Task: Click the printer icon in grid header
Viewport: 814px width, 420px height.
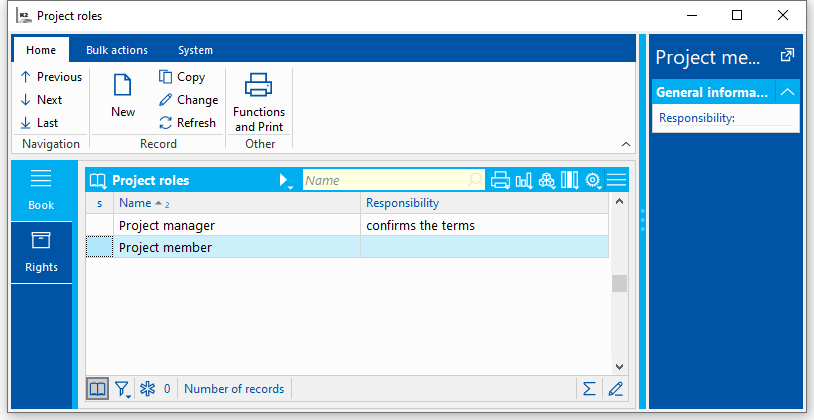Action: coord(500,181)
